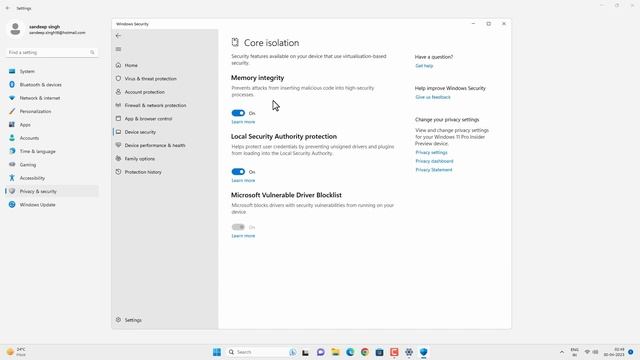Select Privacy & security in Settings
Image resolution: width=640 pixels, height=360 pixels.
click(52, 191)
